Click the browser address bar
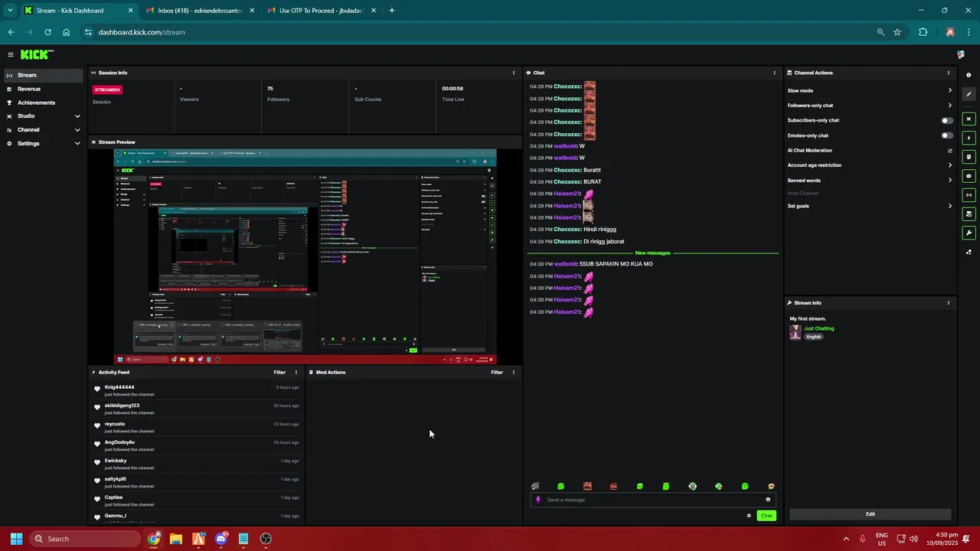The image size is (980, 551). (x=481, y=32)
